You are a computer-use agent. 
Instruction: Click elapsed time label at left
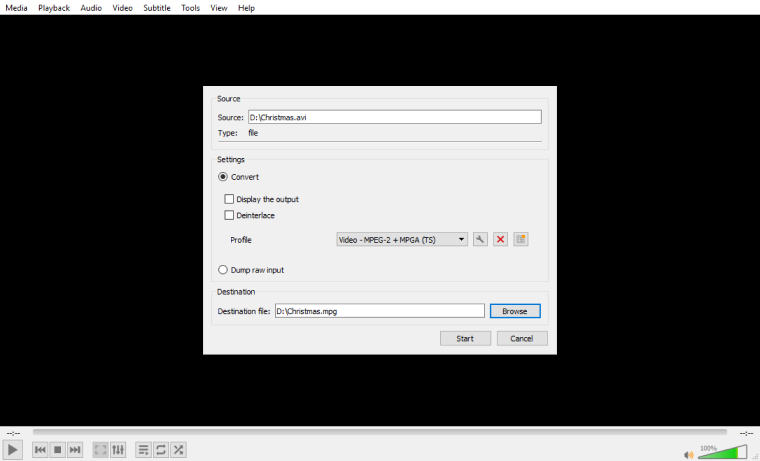click(13, 433)
